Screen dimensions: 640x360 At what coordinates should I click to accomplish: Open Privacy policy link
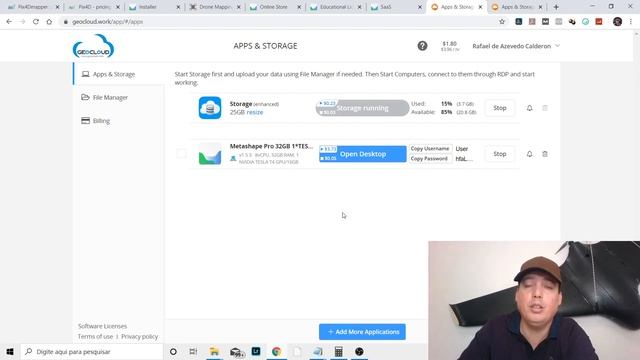[x=140, y=336]
